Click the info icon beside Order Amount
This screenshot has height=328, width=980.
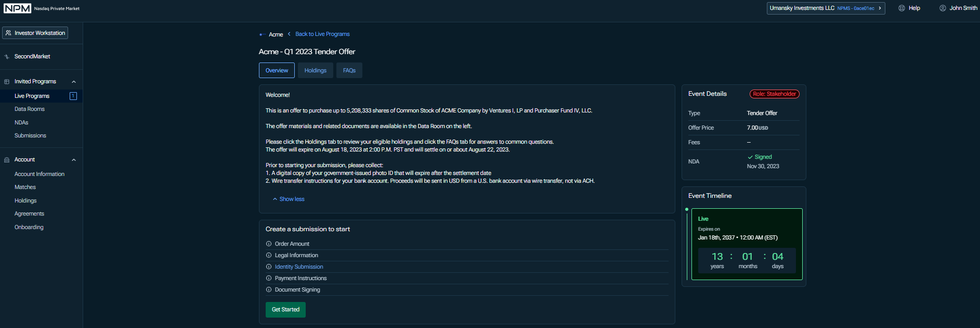click(269, 244)
